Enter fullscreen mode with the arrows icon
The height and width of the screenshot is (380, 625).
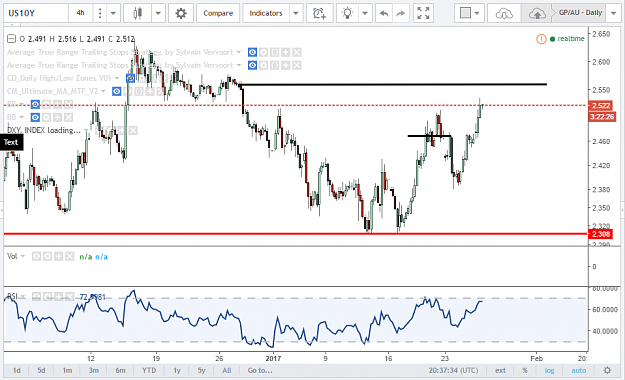point(423,13)
